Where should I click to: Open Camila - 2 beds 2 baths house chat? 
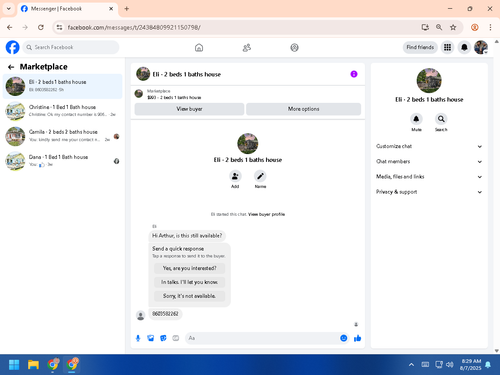click(63, 136)
